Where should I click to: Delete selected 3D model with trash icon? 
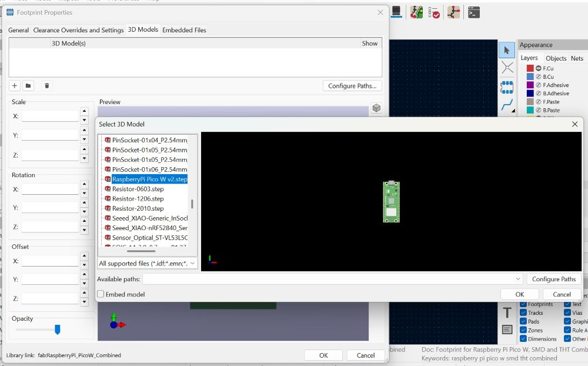pyautogui.click(x=47, y=85)
